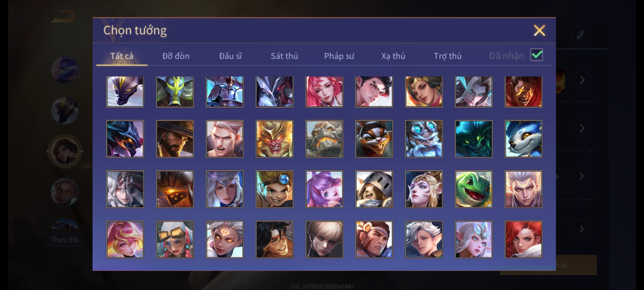The image size is (644, 290).
Task: Switch to the Đỡ đòn tab
Action: tap(176, 56)
